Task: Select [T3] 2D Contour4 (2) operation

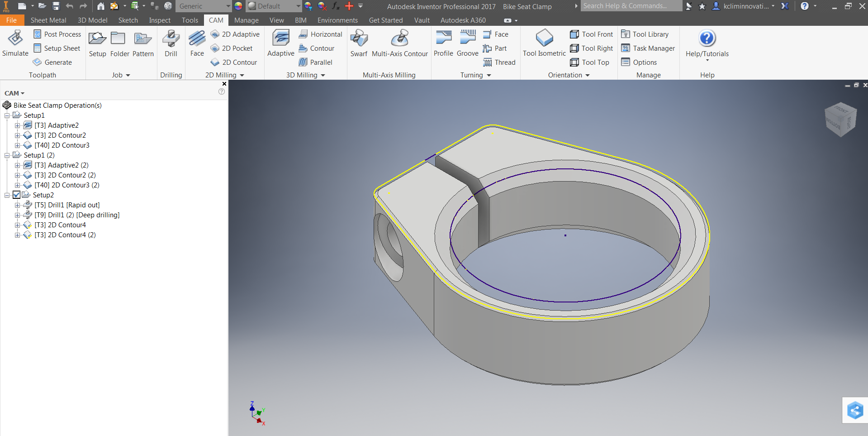Action: 65,235
